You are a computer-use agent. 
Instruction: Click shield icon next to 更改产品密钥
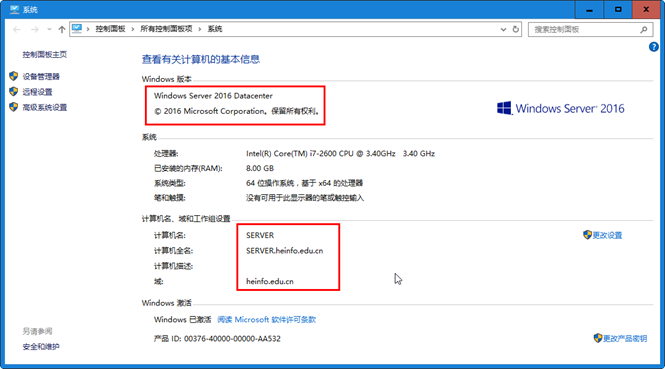pos(598,338)
